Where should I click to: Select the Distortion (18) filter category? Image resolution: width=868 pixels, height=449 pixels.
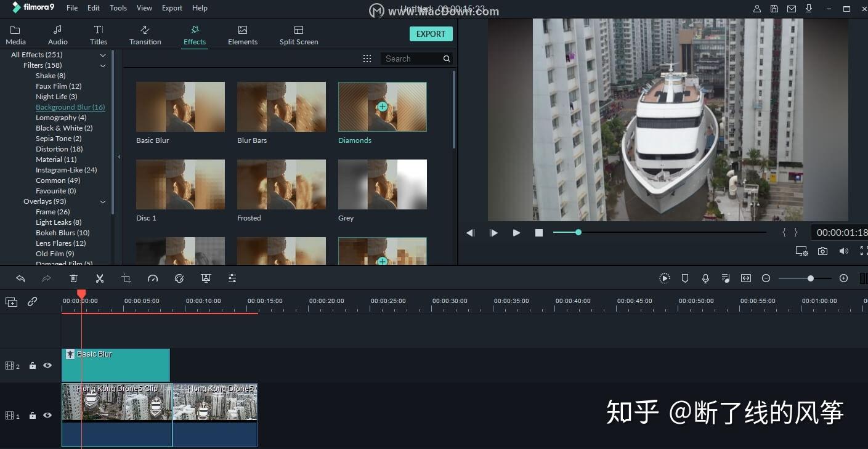(59, 149)
